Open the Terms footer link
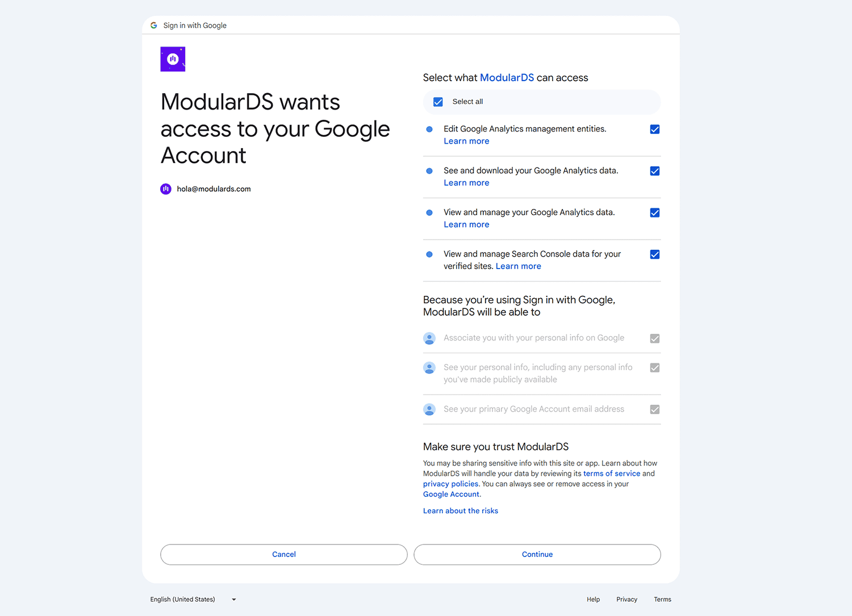The width and height of the screenshot is (852, 616). (x=662, y=600)
